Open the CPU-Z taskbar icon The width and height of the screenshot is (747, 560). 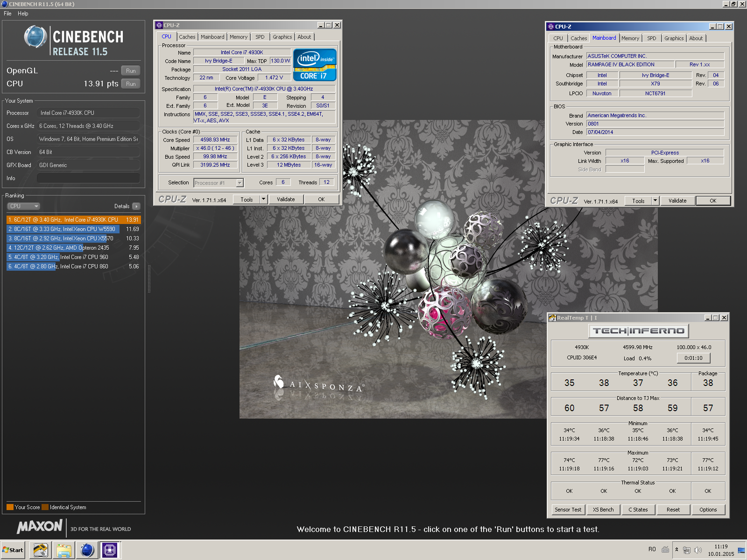110,550
